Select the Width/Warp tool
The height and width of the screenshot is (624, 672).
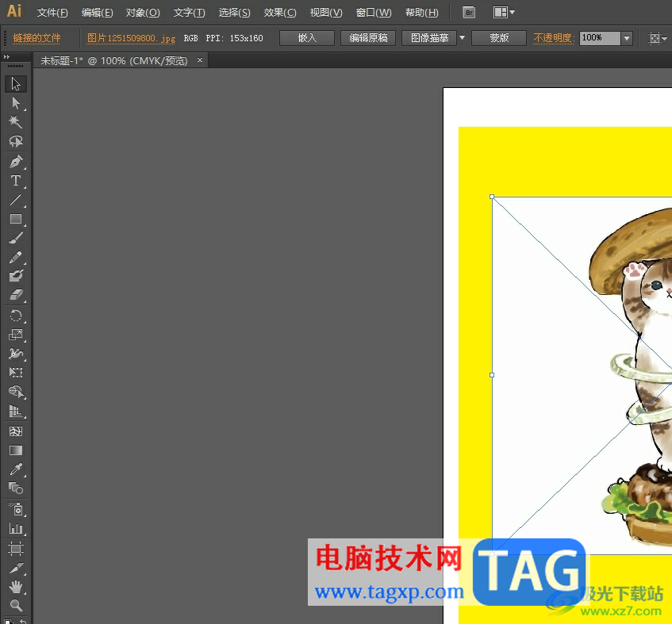tap(16, 354)
